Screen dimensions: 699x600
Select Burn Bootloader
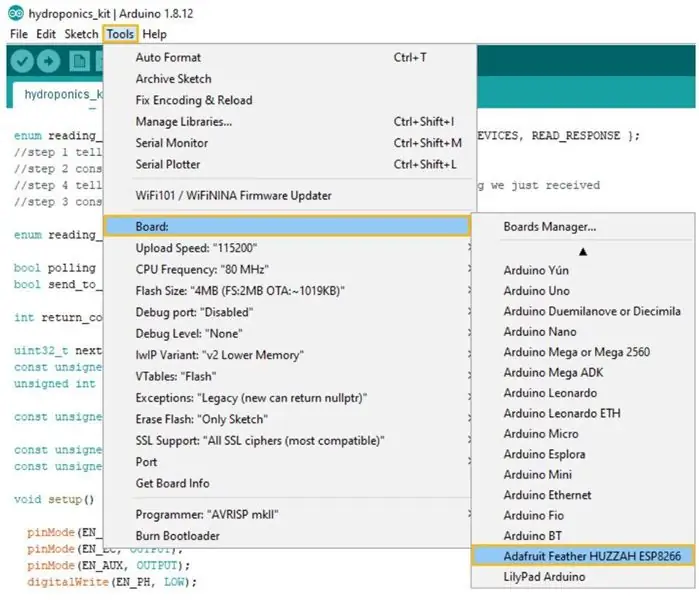coord(288,536)
